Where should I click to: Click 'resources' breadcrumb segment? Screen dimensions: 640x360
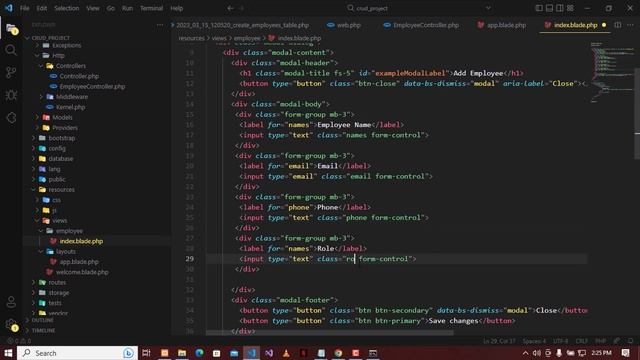[x=191, y=38]
